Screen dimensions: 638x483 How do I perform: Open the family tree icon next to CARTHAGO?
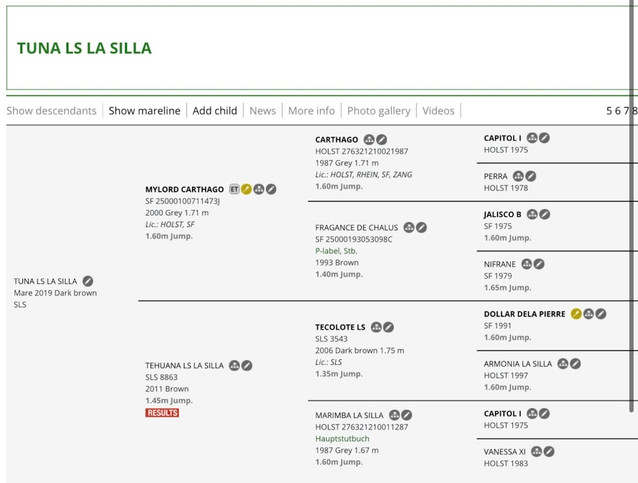pos(368,139)
